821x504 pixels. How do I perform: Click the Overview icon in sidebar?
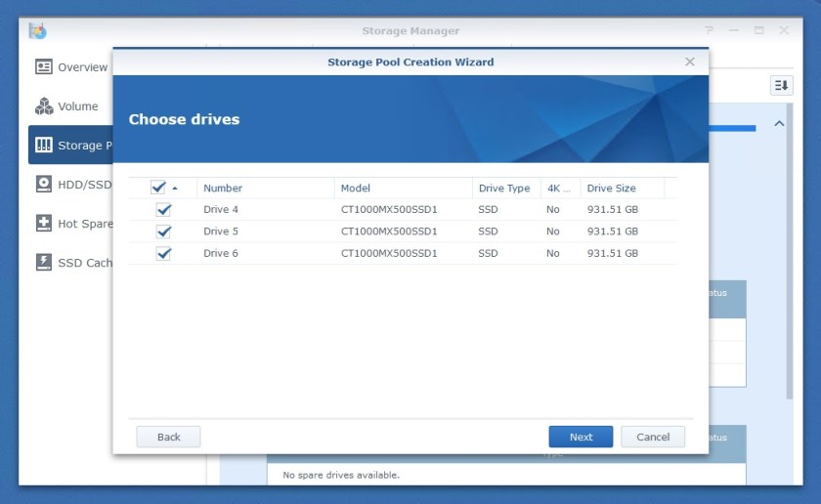point(44,67)
